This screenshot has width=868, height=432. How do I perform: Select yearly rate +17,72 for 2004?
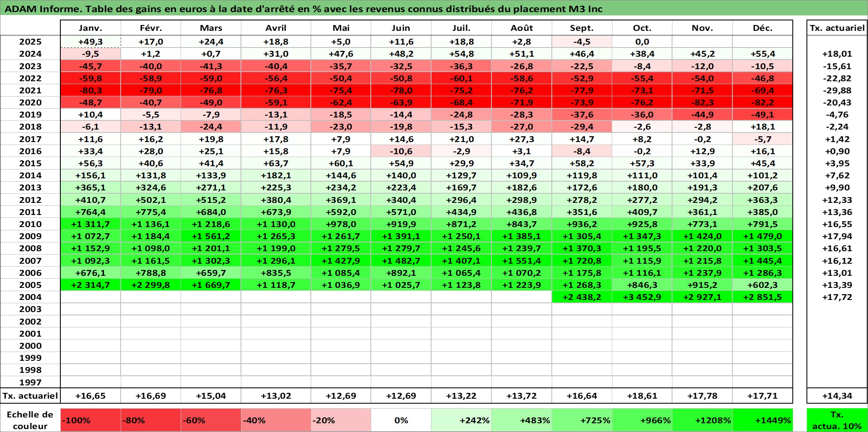coord(837,297)
